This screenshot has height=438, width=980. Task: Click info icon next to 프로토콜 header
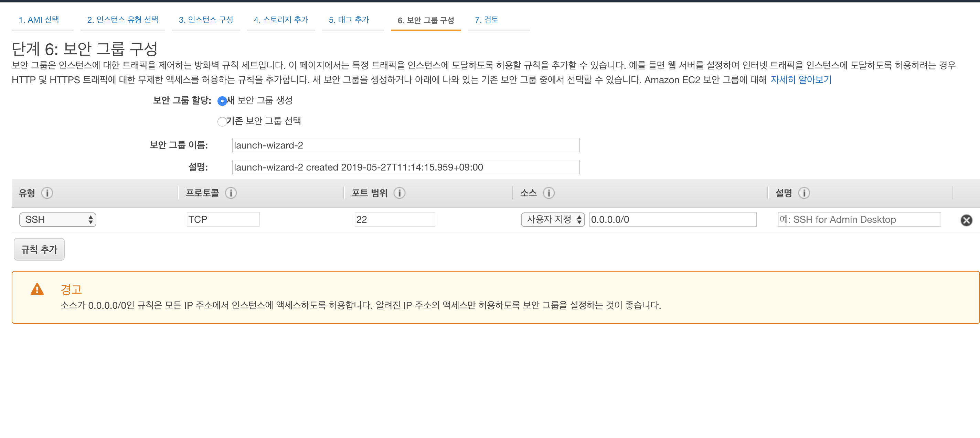point(231,193)
